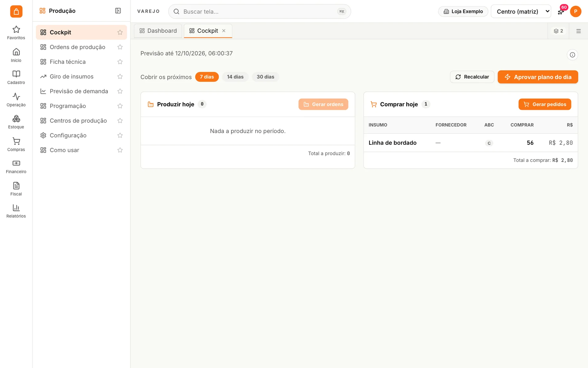Open Centros de produção menu item
The width and height of the screenshot is (588, 368).
[x=78, y=121]
